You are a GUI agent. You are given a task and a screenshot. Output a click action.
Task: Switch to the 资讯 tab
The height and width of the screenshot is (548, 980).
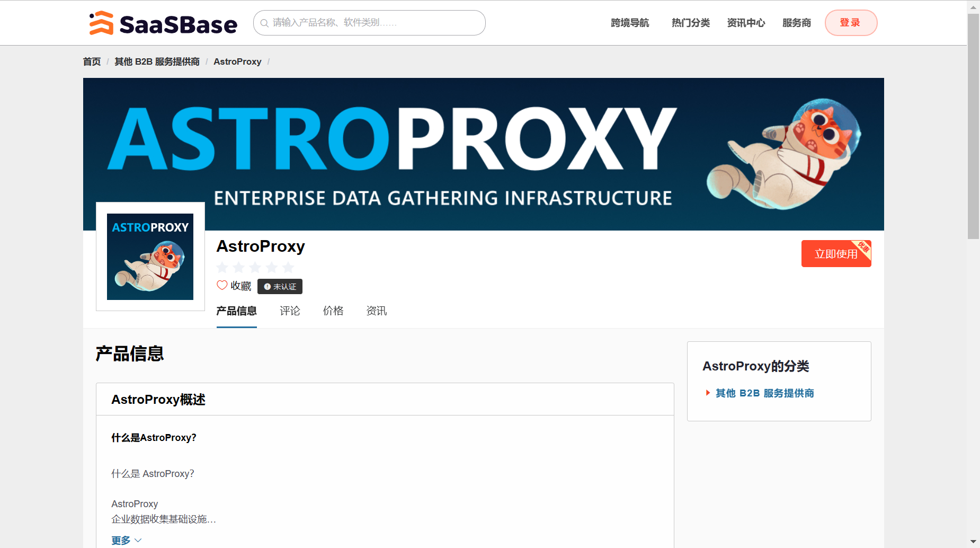(377, 311)
